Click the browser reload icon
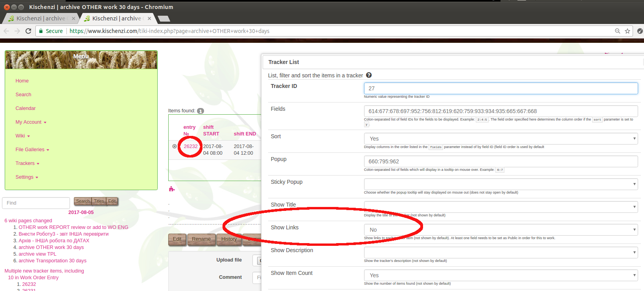This screenshot has height=291, width=644. point(28,31)
